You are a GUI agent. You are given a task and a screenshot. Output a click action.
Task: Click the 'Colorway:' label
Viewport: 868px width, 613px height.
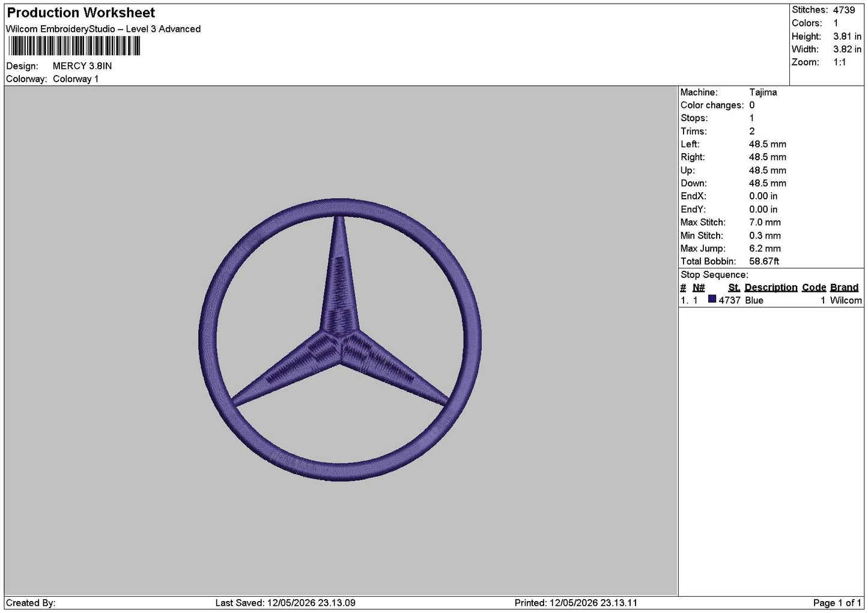point(26,79)
